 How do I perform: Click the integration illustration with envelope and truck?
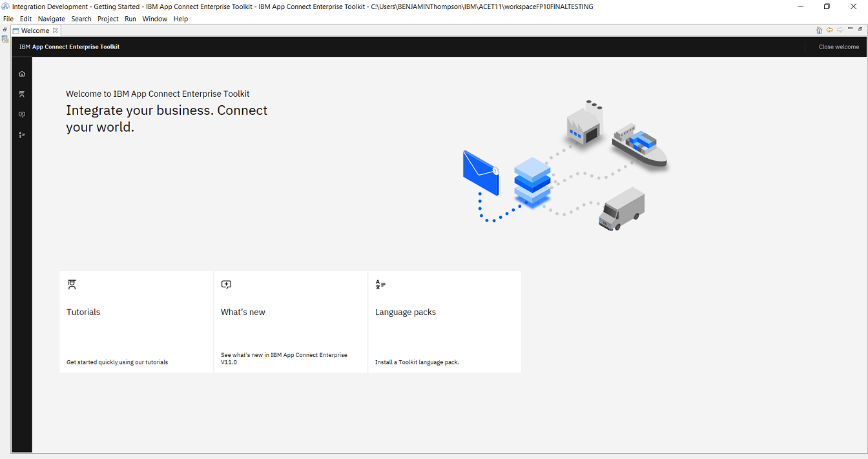coord(565,165)
